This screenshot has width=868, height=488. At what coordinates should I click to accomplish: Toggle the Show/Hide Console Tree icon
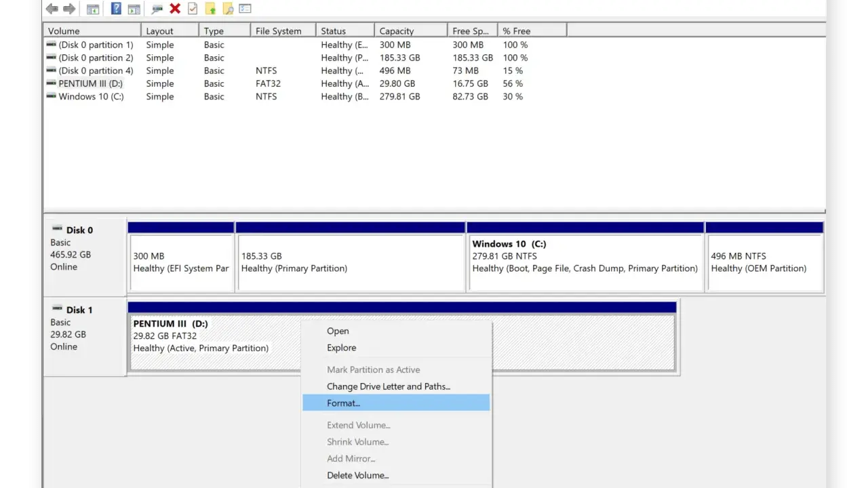[93, 9]
